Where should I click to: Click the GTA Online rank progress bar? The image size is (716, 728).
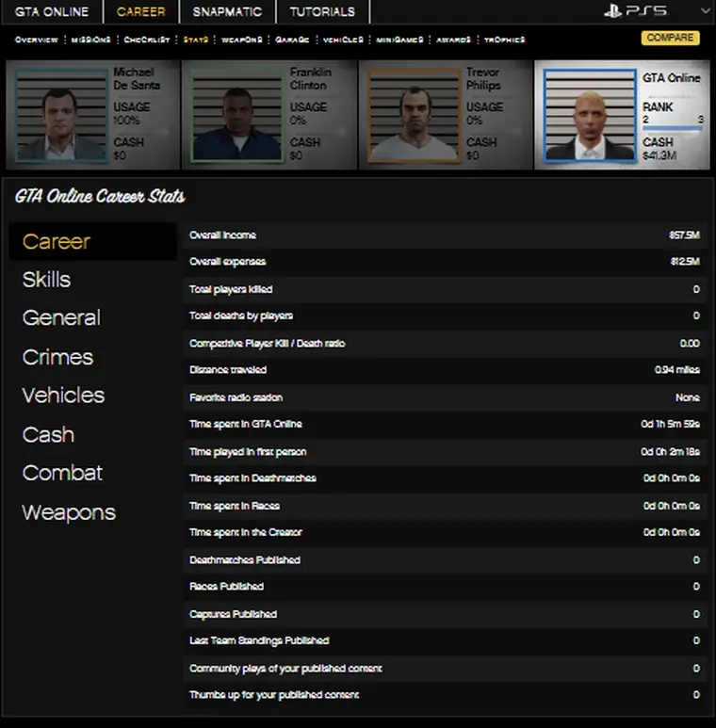click(x=673, y=128)
